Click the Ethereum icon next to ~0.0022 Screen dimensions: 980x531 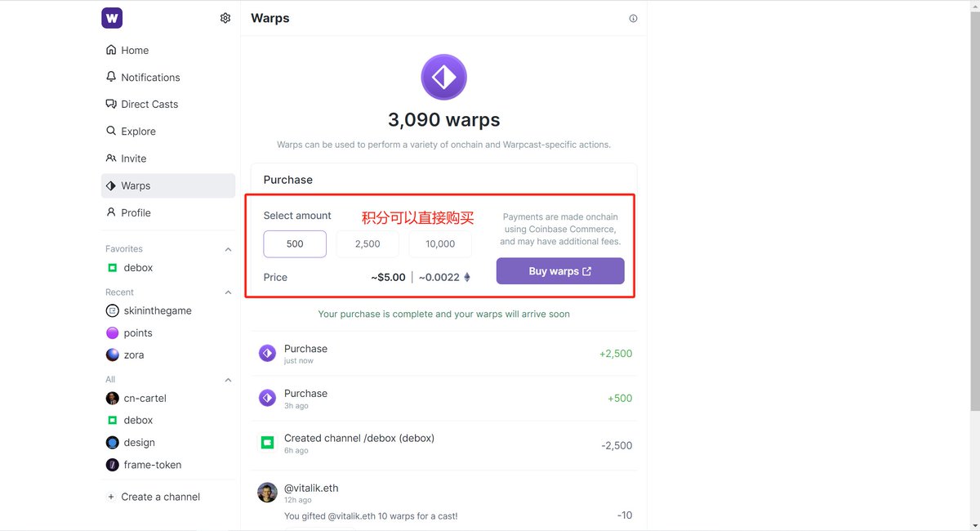[x=467, y=277]
